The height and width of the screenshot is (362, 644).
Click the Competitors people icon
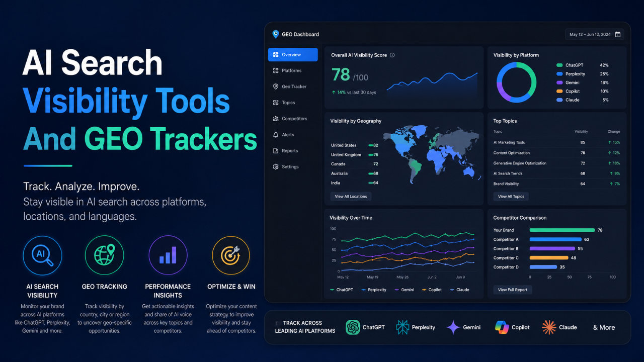(x=276, y=119)
